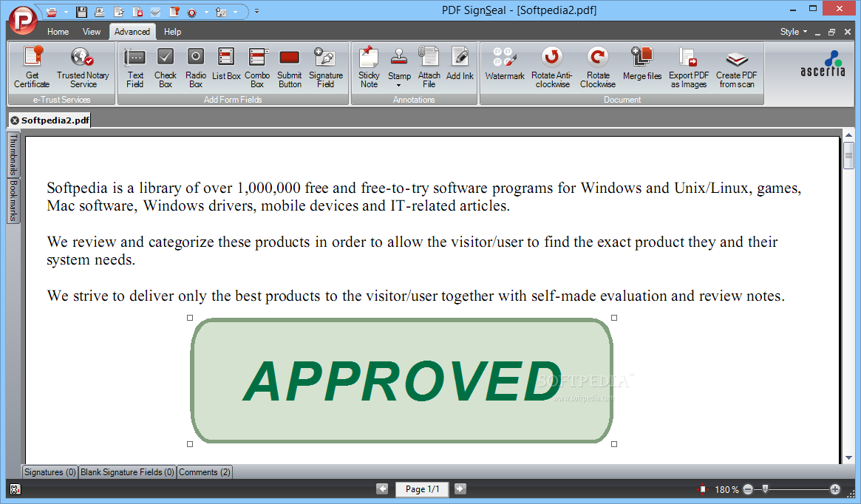
Task: Close the Softpedia2.pdf document tab
Action: [x=15, y=120]
